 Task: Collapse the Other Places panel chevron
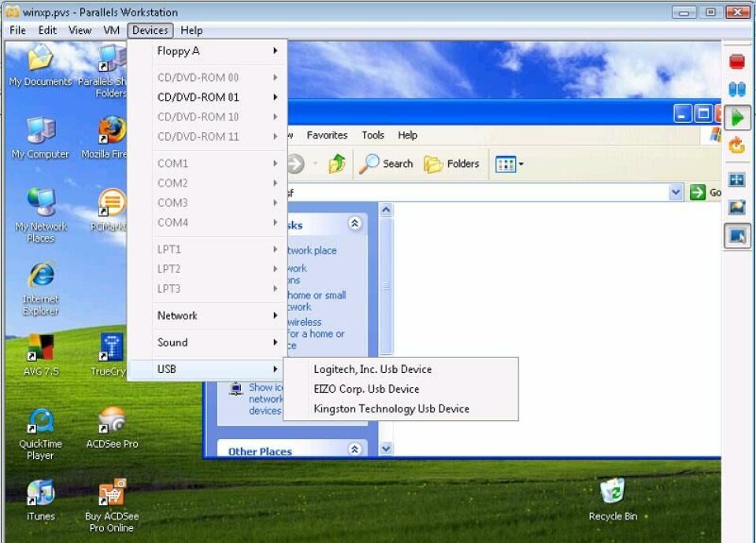(x=355, y=449)
